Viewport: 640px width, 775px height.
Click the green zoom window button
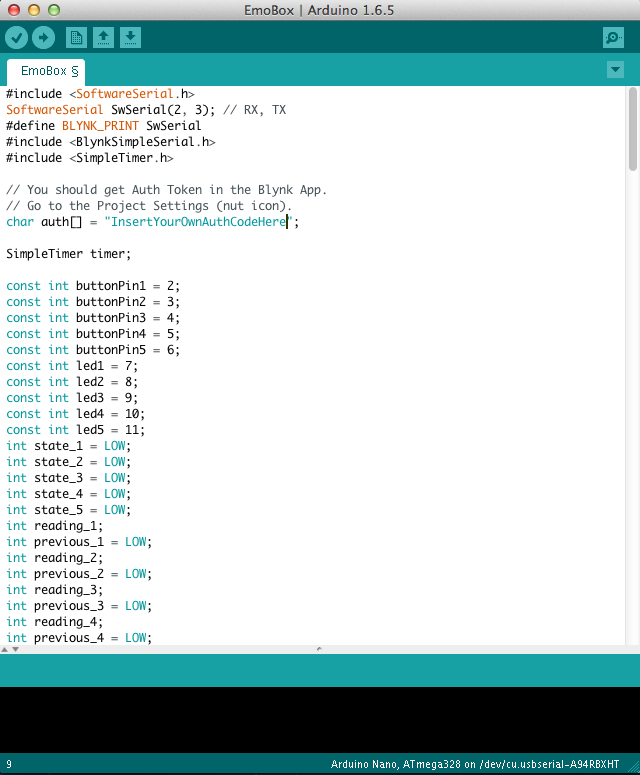54,10
